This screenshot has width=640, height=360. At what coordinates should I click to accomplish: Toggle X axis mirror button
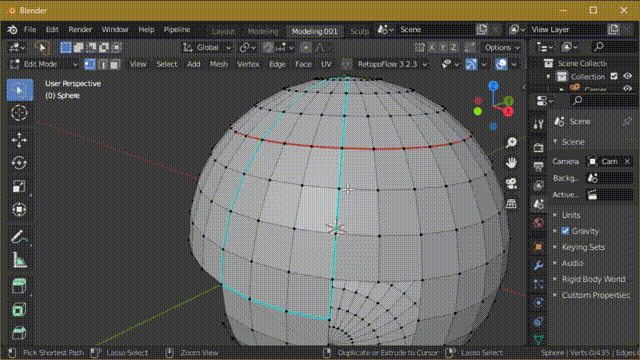click(432, 47)
